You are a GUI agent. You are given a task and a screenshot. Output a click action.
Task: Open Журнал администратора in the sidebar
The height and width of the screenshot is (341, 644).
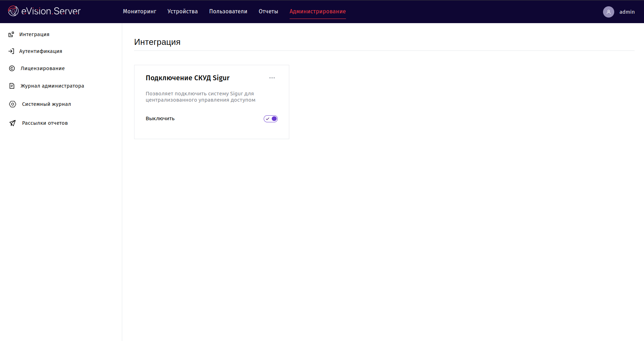[52, 86]
